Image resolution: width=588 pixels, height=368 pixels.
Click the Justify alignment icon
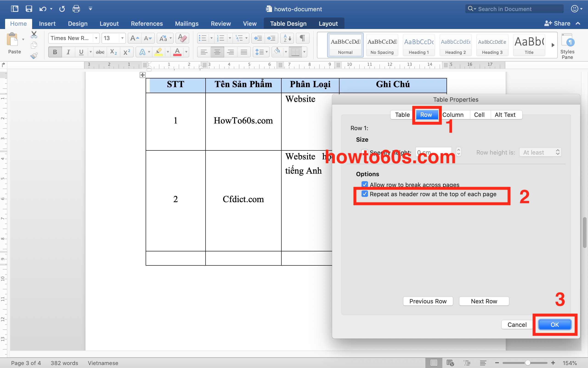244,52
